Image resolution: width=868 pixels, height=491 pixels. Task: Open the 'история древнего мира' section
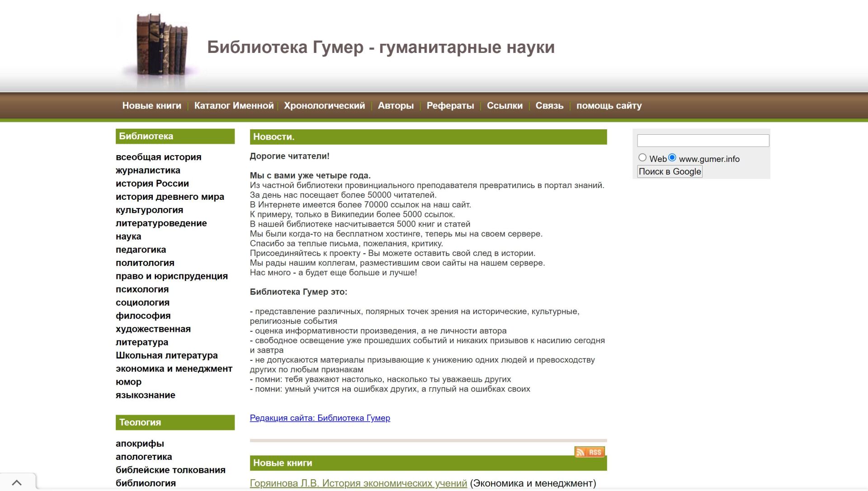(170, 197)
